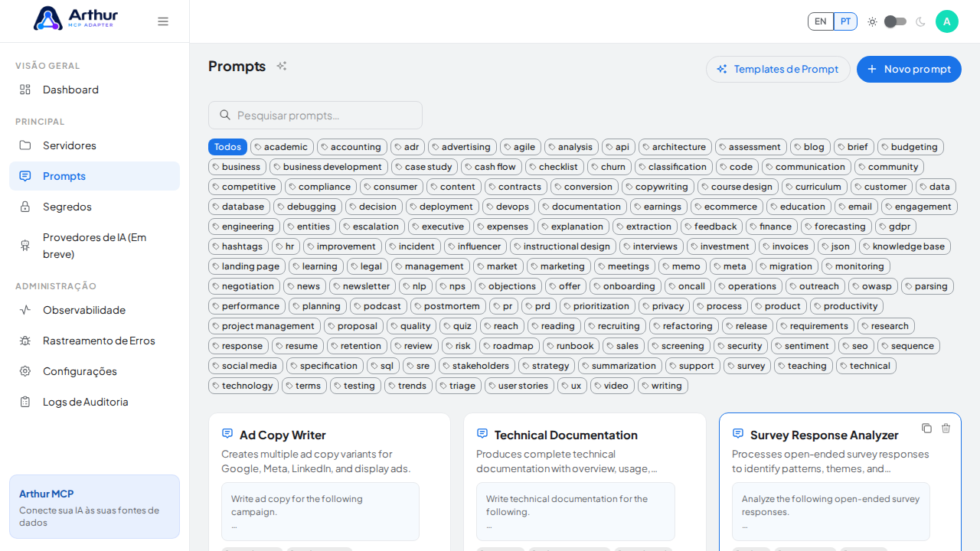The image size is (980, 551).
Task: Open Templates de Prompt
Action: point(778,69)
